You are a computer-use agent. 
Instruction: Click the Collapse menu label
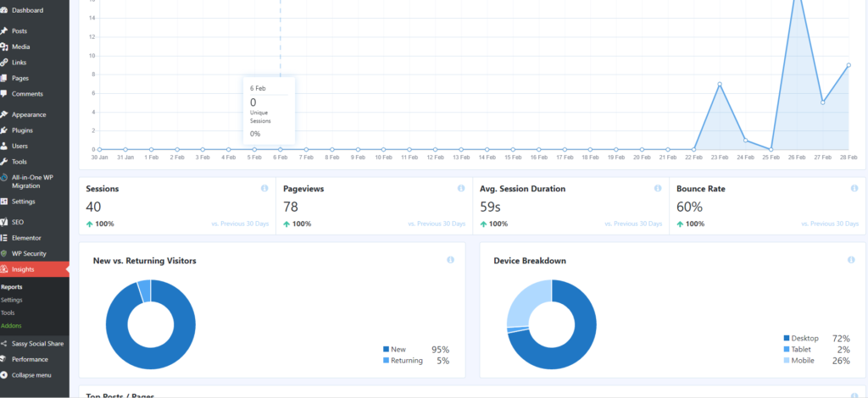[x=31, y=375]
